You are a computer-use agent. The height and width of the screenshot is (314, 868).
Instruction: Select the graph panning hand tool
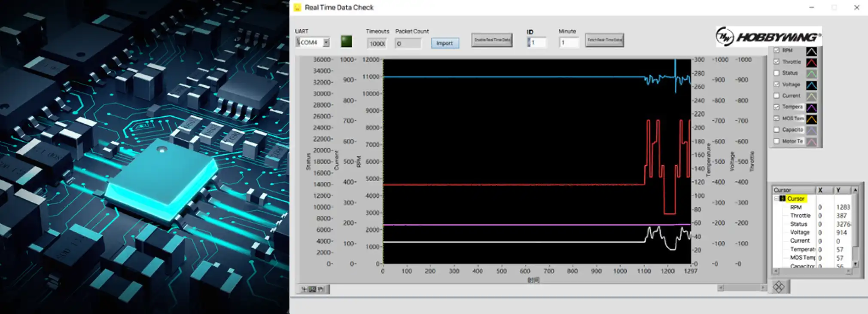[x=320, y=289]
